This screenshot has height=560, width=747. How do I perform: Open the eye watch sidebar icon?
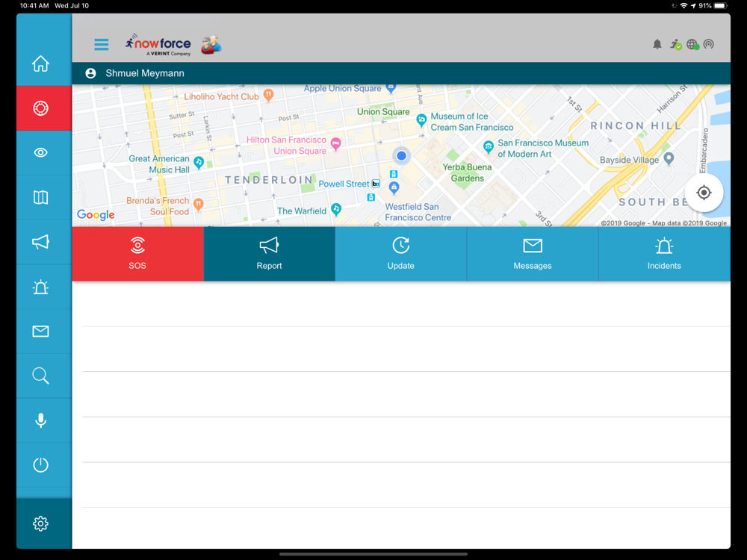[x=40, y=152]
